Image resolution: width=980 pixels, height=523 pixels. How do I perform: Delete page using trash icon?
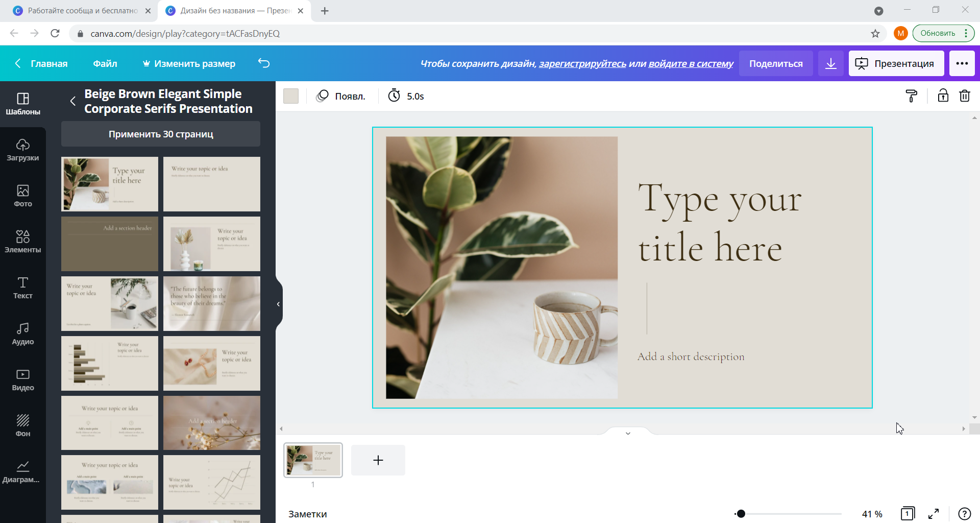(x=964, y=96)
